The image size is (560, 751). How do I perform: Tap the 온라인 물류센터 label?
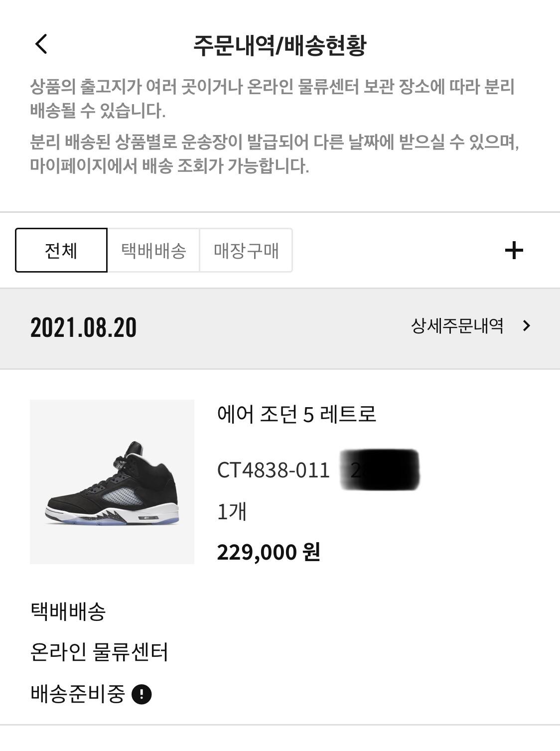(99, 652)
